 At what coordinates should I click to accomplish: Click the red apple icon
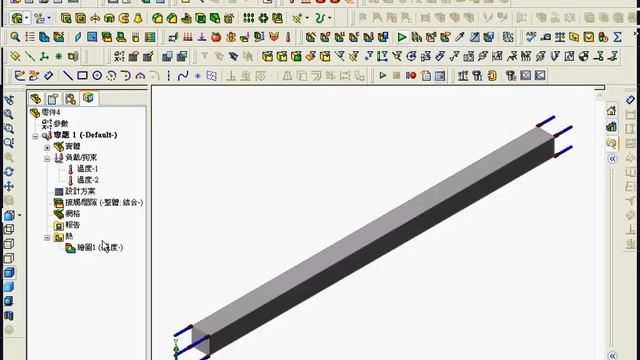click(216, 38)
